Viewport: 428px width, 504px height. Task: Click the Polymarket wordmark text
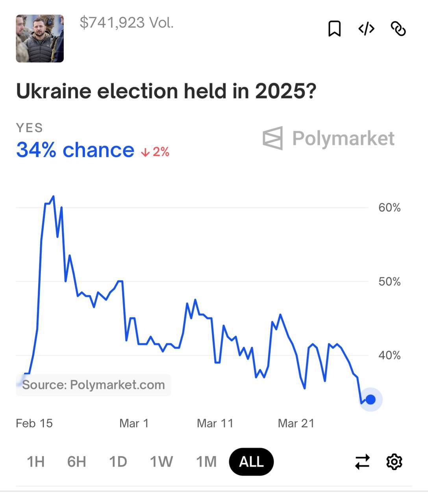click(x=343, y=138)
